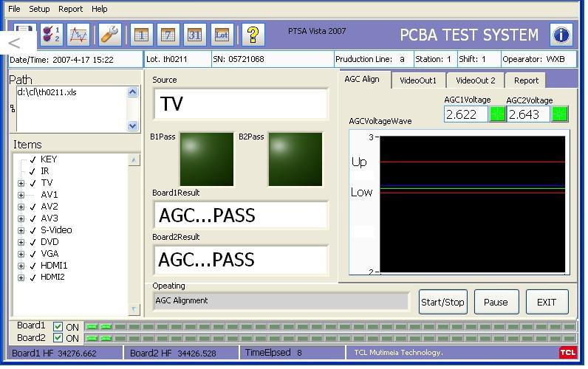The width and height of the screenshot is (588, 369).
Task: Click the Lot calendar toolbar icon
Action: [x=222, y=35]
